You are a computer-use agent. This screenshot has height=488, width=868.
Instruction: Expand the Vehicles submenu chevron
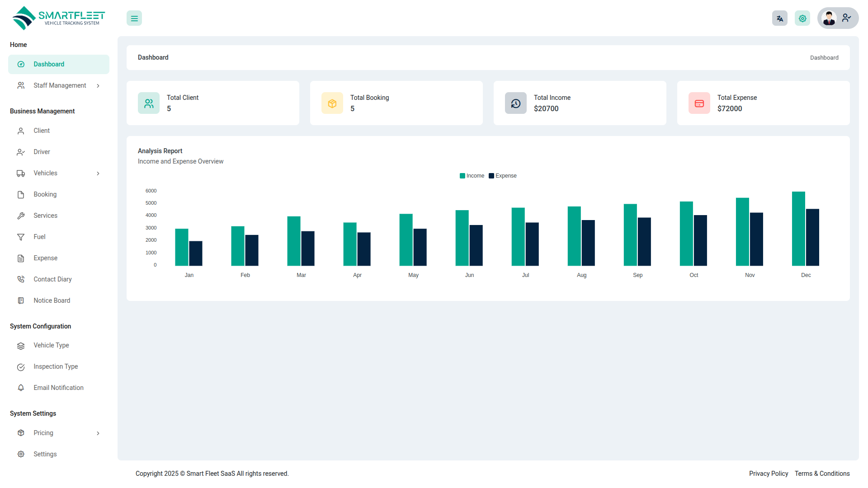98,174
